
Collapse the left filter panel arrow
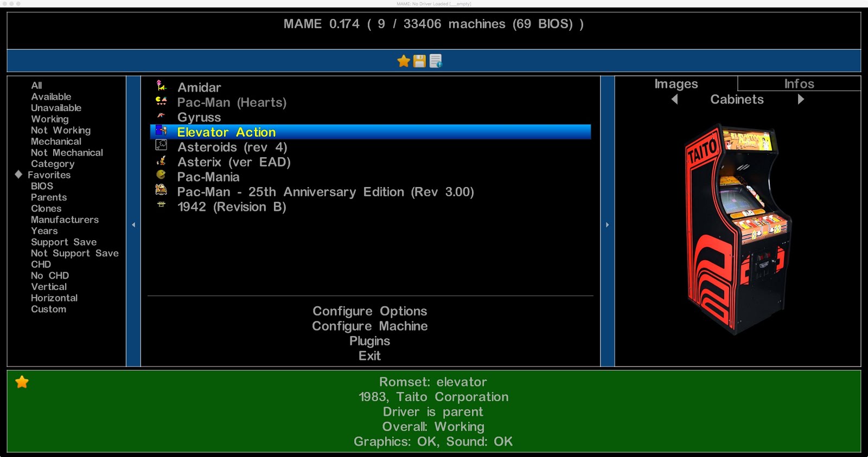tap(133, 224)
